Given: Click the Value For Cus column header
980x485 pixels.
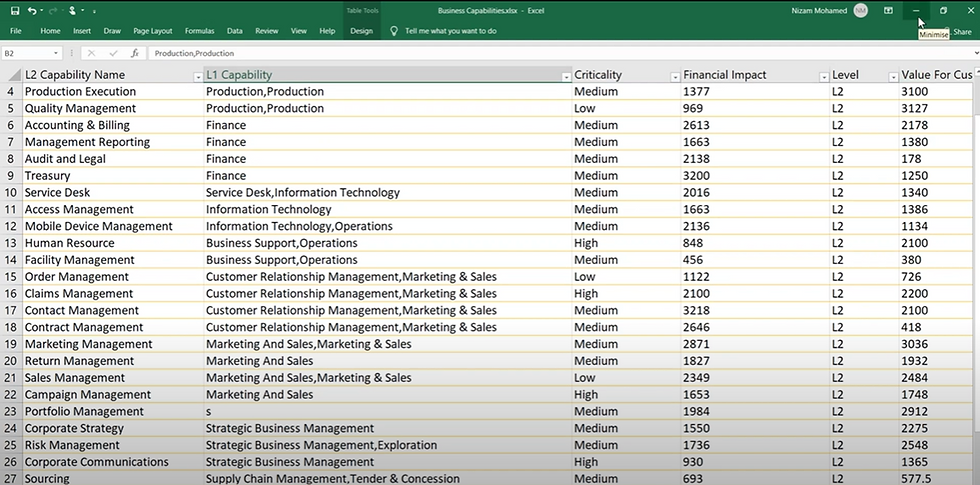Looking at the screenshot, I should (x=936, y=75).
